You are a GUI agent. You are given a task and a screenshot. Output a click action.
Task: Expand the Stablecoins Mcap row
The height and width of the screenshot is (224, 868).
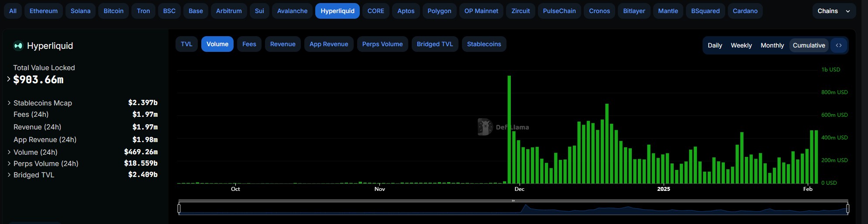coord(9,103)
